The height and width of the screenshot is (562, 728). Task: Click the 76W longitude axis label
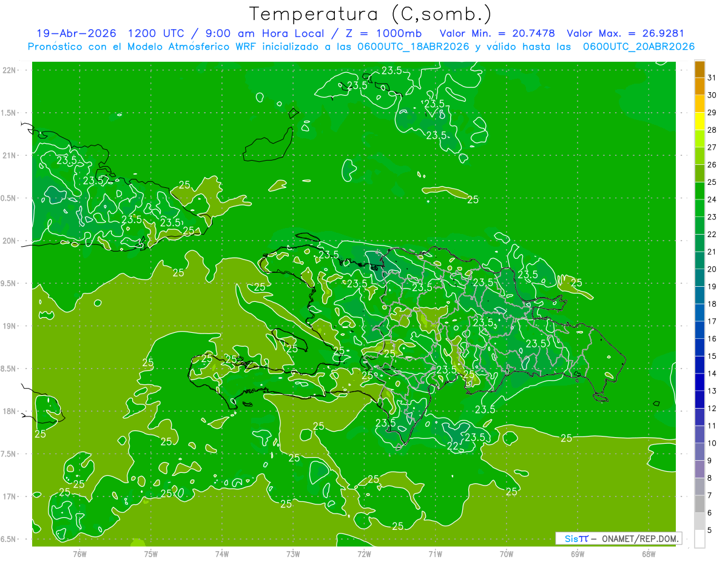point(79,554)
